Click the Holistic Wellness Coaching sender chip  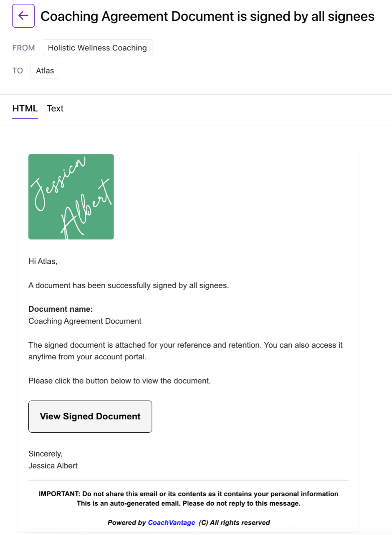click(97, 48)
